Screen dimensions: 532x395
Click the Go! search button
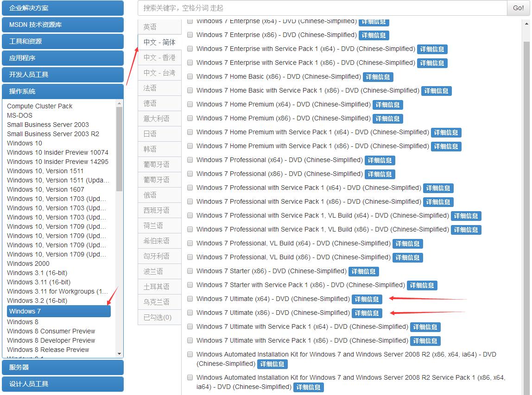click(x=518, y=8)
